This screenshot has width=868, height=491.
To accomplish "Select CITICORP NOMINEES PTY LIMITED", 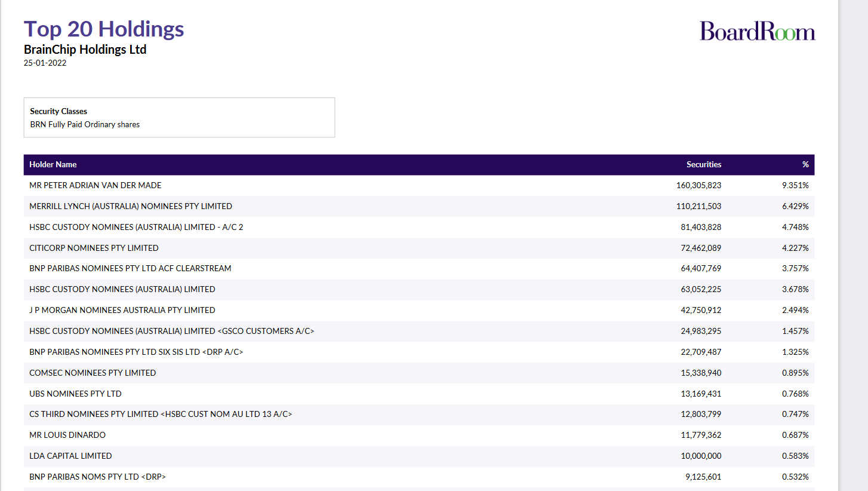I will click(x=94, y=248).
